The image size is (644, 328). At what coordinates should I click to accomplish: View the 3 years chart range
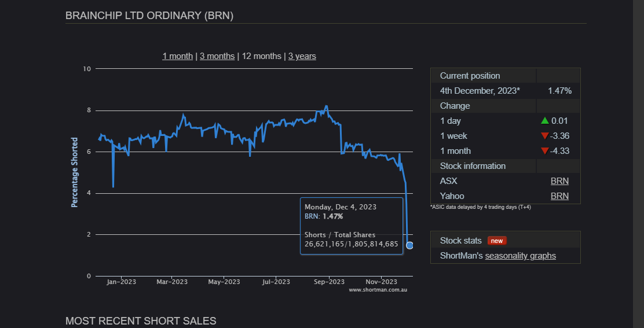tap(302, 56)
